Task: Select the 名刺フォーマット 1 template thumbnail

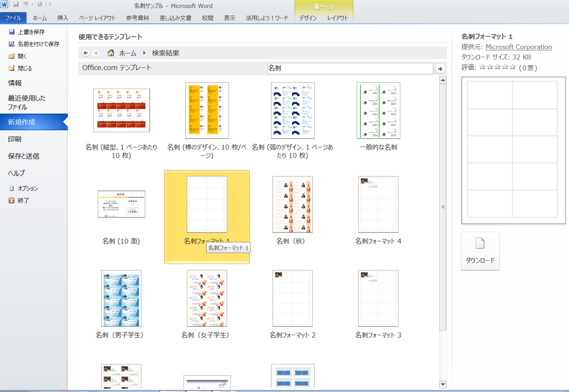Action: pos(207,205)
